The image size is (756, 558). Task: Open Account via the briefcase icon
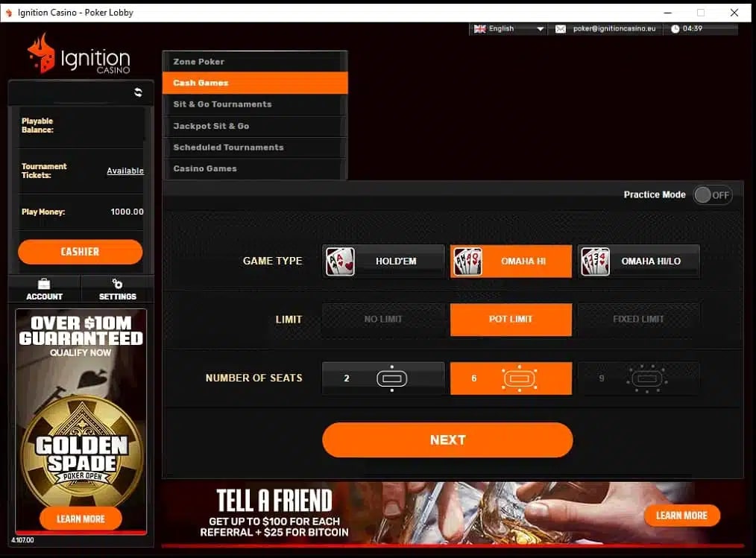pos(44,284)
